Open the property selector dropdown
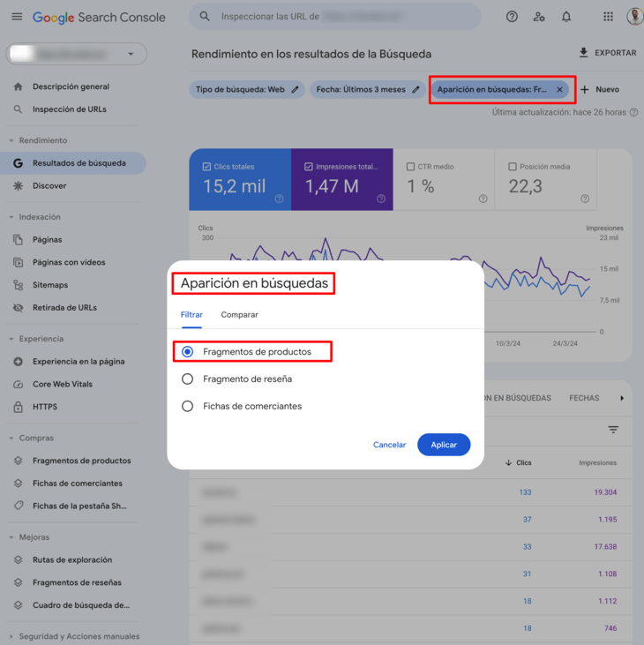644x645 pixels. [x=77, y=54]
